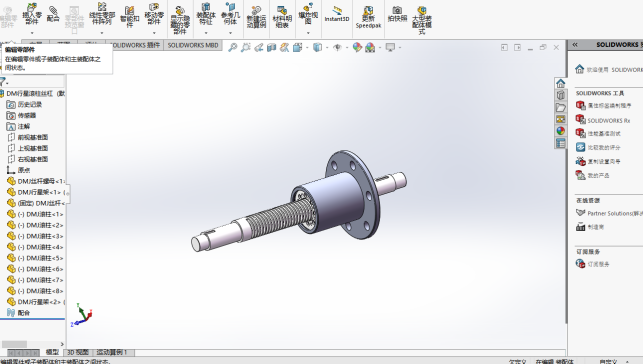Click the Smart Fasteners (智能扣件) tool
Image resolution: width=643 pixels, height=364 pixels.
pyautogui.click(x=130, y=16)
